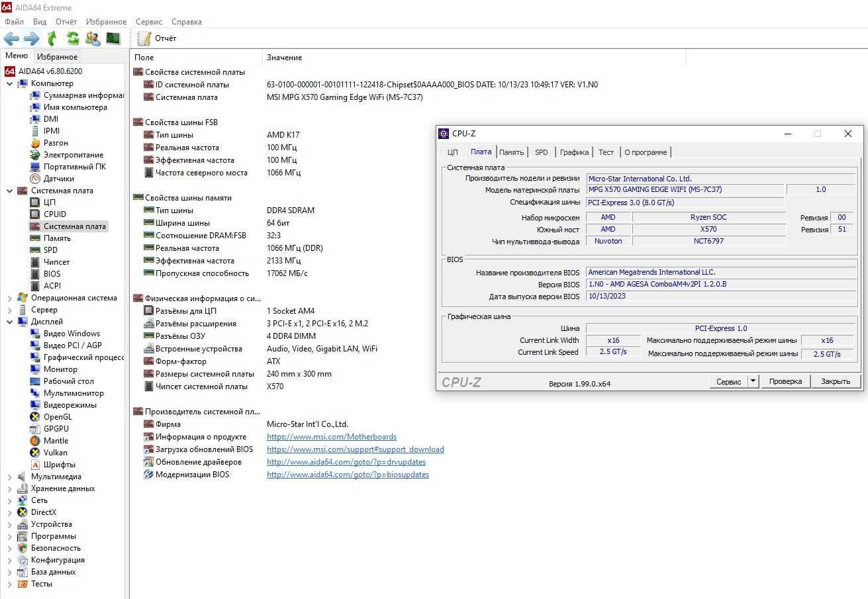Switch to the SPD tab in CPU-Z

pos(542,152)
